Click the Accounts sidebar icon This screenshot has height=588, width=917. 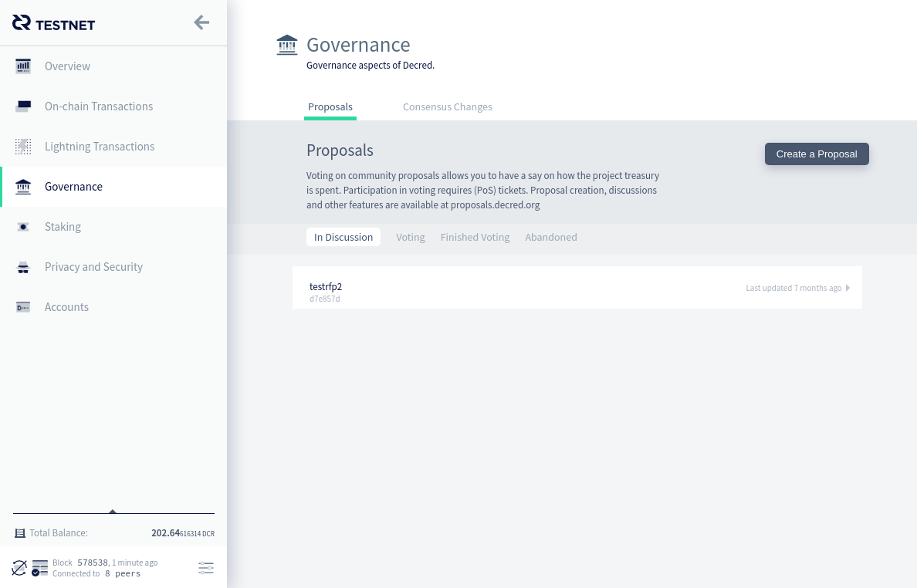[23, 307]
